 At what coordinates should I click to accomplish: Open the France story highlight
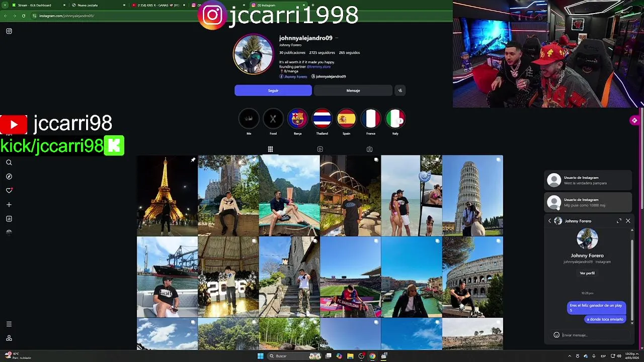point(371,119)
